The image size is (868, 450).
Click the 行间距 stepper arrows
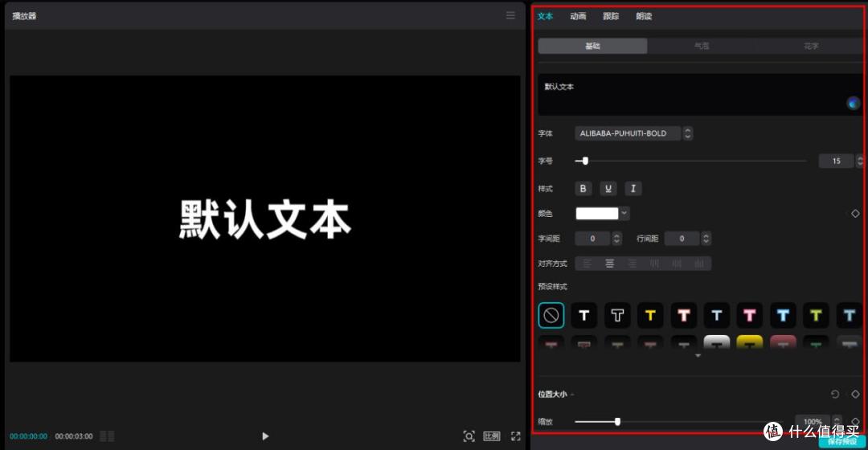tap(706, 239)
